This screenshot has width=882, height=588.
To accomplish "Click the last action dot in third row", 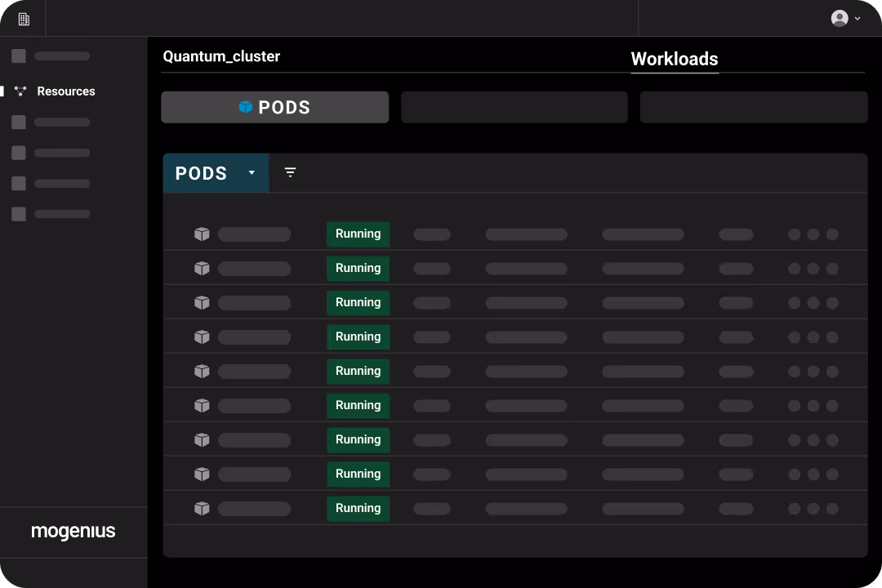I will point(832,303).
